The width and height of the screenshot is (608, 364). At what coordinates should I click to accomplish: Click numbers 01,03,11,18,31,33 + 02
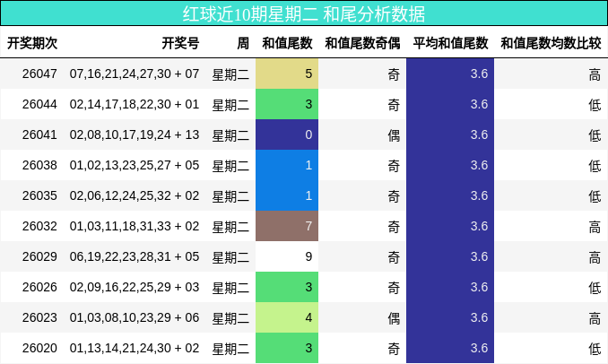[x=135, y=226]
